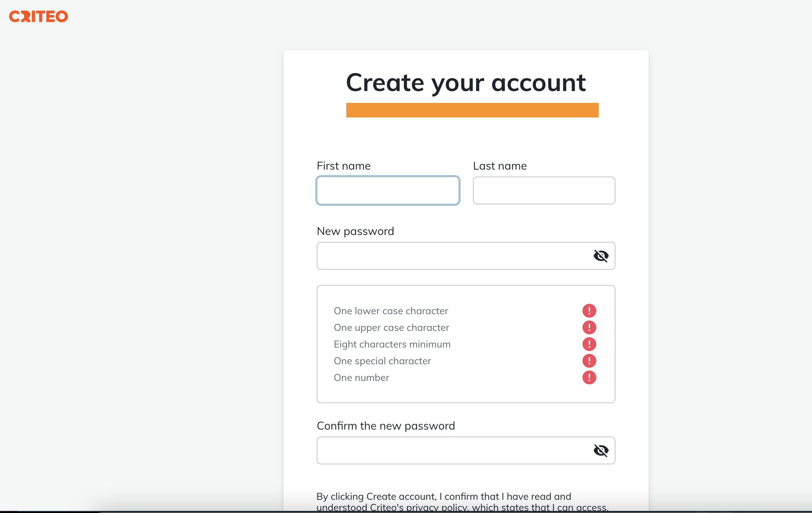Click the lower case character warning icon
The width and height of the screenshot is (812, 513).
click(x=589, y=311)
